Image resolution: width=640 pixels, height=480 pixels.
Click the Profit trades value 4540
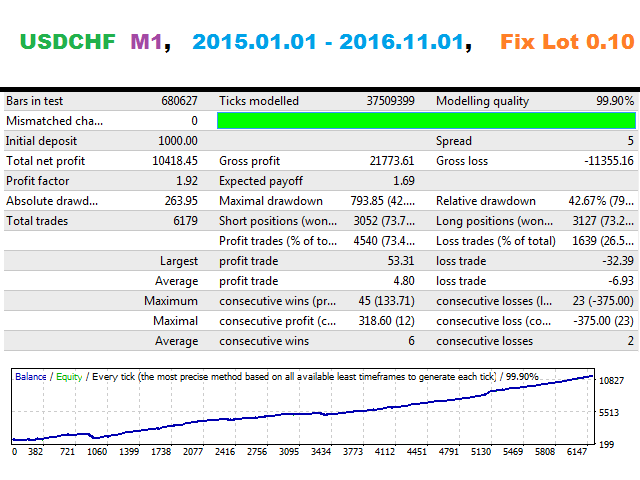(x=384, y=241)
